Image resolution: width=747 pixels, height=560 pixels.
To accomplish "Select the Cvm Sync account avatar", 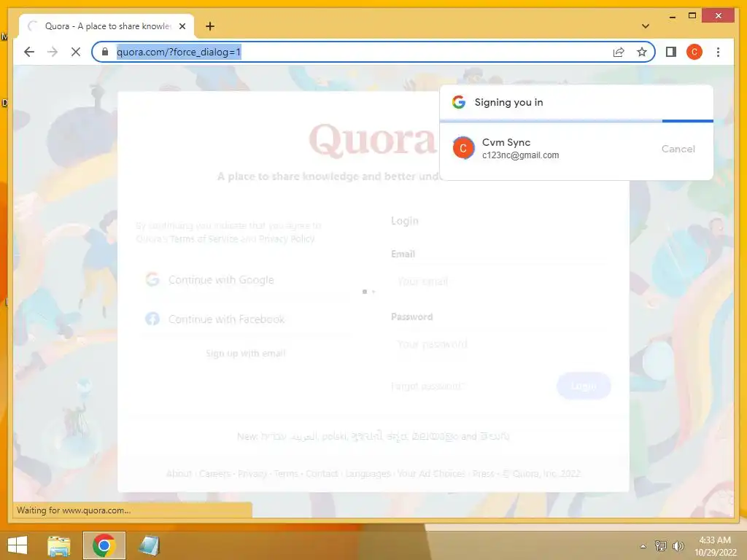I will [463, 148].
